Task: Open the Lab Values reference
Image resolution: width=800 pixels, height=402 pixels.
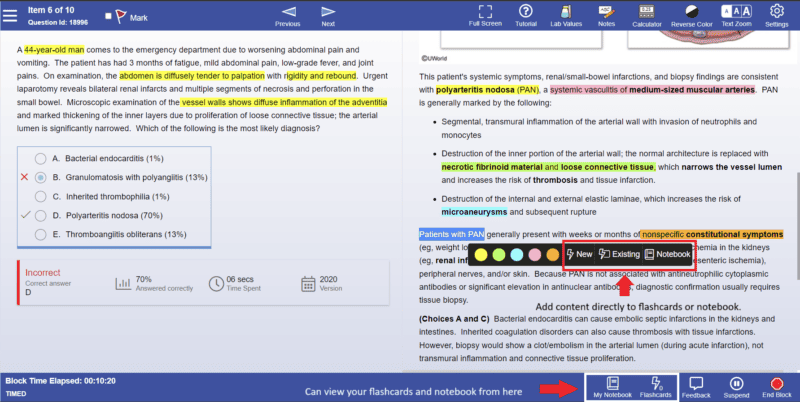Action: (566, 16)
